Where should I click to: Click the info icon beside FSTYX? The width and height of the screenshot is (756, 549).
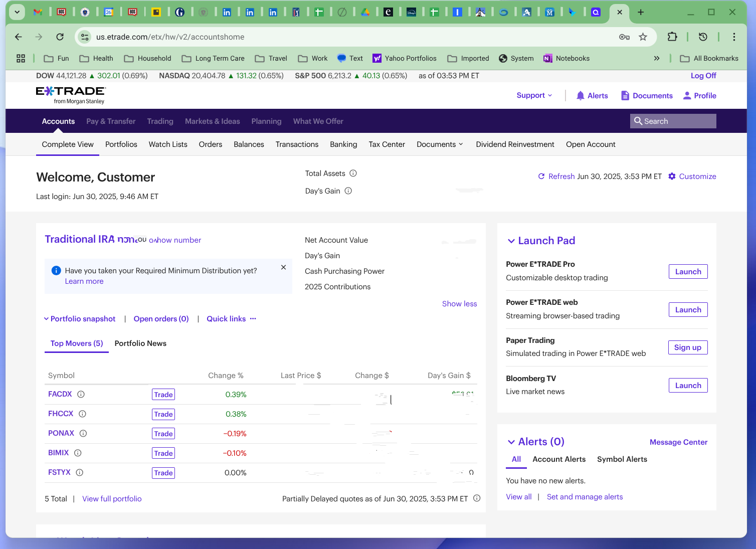79,473
